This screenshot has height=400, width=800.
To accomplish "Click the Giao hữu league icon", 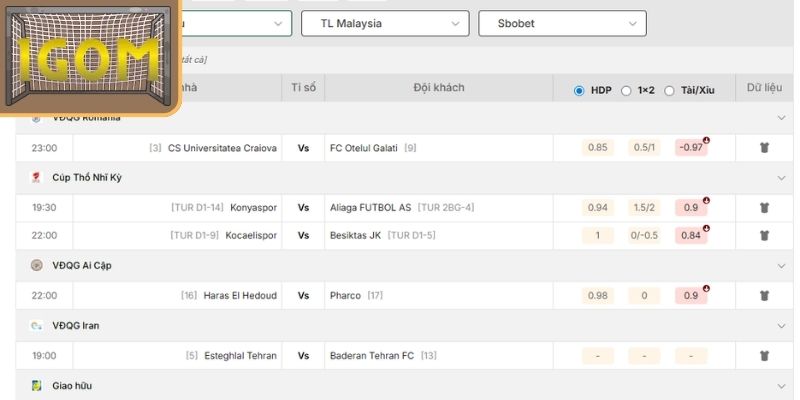I will (36, 386).
